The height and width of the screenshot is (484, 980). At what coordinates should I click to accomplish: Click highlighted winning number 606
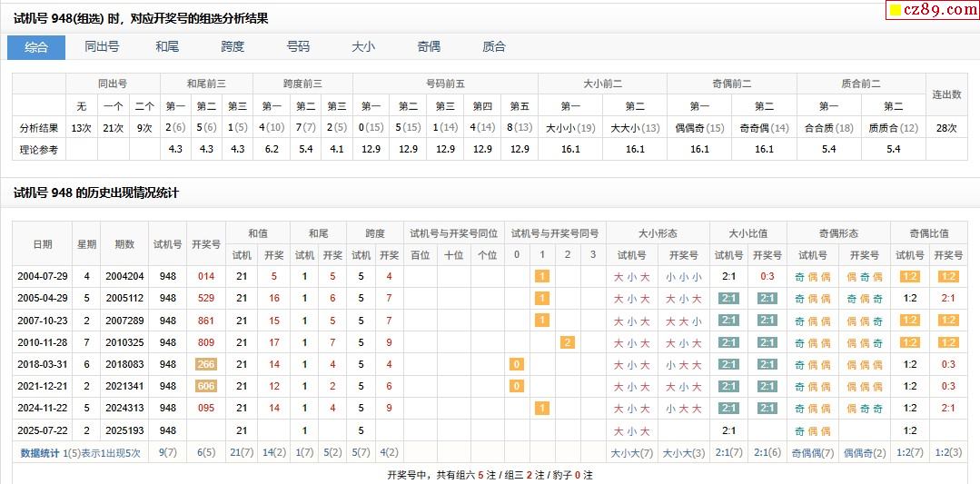click(205, 386)
